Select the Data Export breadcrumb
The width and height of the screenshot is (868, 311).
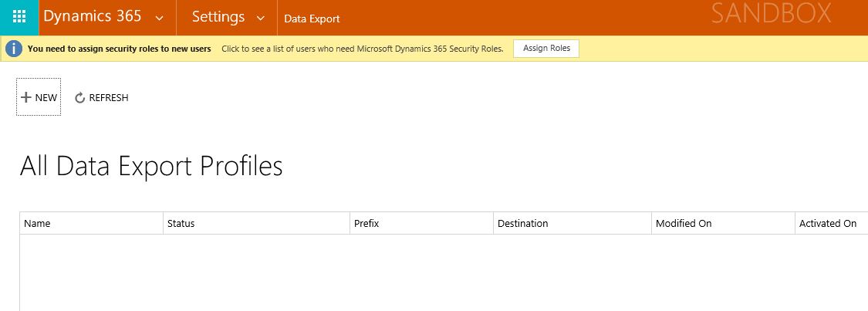point(312,19)
